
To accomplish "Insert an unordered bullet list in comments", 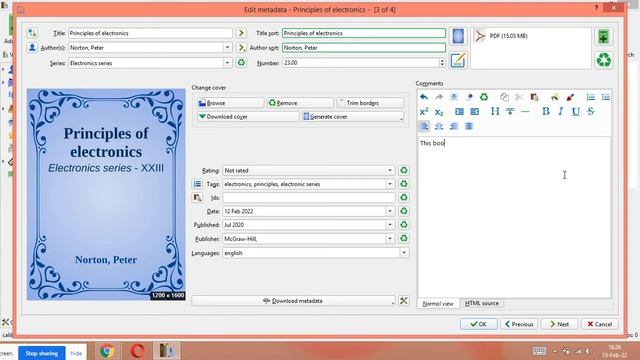I will coord(606,97).
